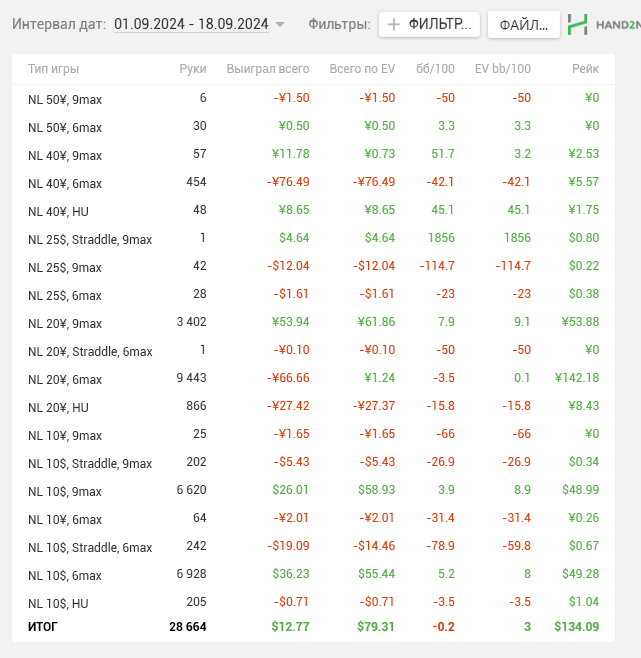Sort by Выиграл всего column header

click(268, 68)
